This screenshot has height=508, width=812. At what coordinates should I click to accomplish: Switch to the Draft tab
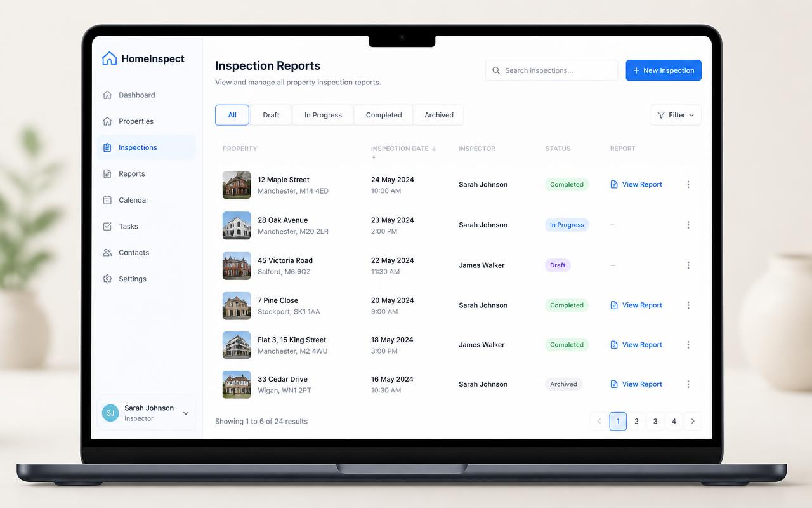(x=271, y=115)
